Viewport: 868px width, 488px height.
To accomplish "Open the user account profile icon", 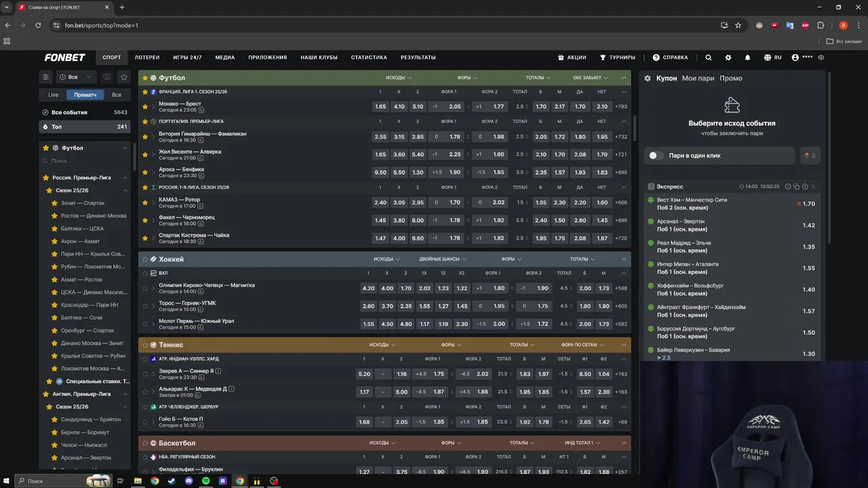I will pos(795,58).
